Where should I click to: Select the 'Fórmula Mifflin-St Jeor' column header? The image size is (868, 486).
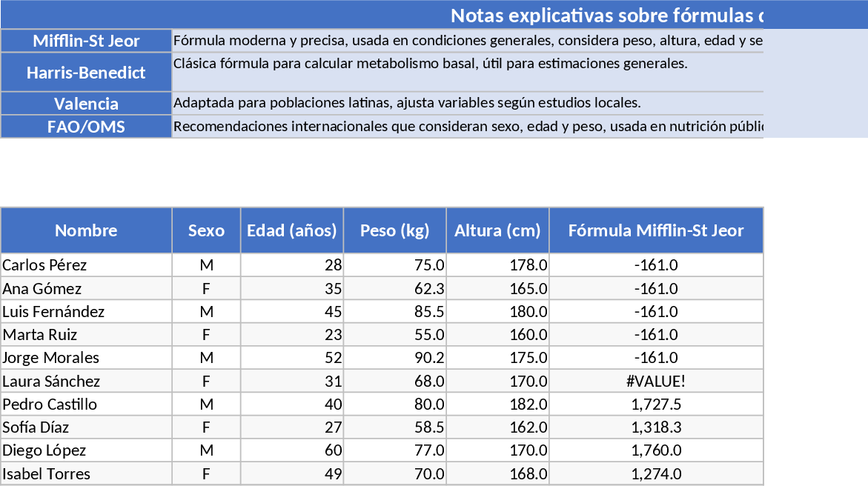[x=656, y=230]
